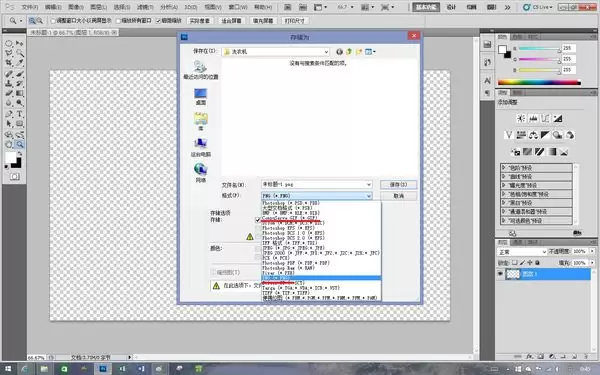This screenshot has height=375, width=600.
Task: Open the 正常 blend mode dropdown
Action: pyautogui.click(x=522, y=252)
